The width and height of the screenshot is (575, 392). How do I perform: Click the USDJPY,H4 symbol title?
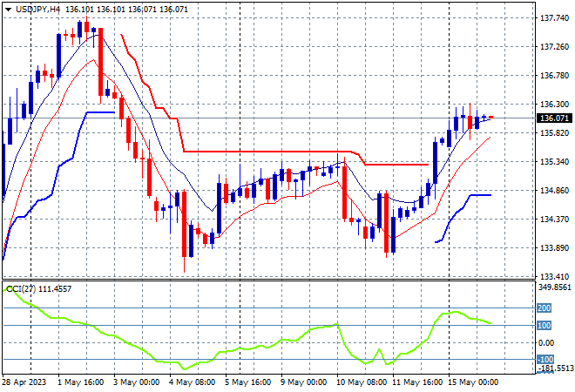pos(37,10)
